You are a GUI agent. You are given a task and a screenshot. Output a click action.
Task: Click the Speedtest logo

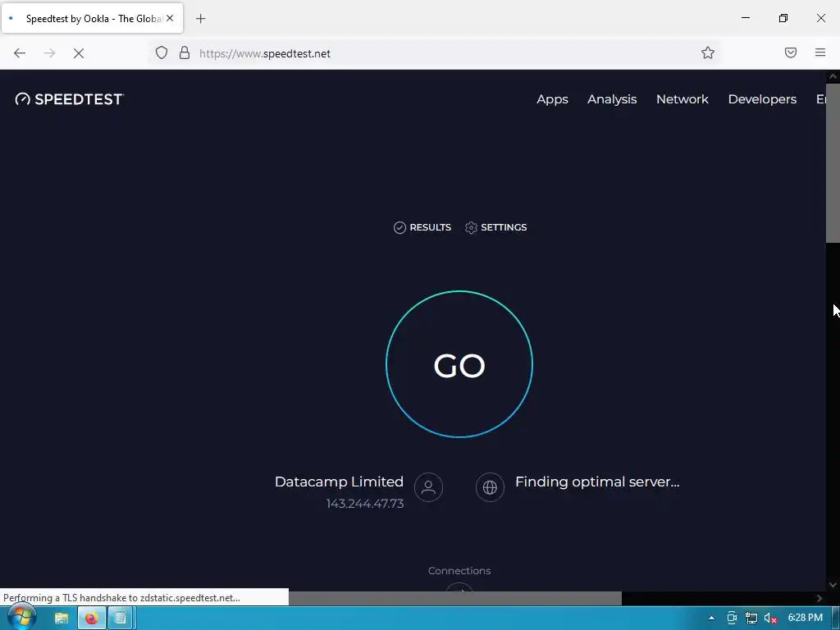coord(70,99)
